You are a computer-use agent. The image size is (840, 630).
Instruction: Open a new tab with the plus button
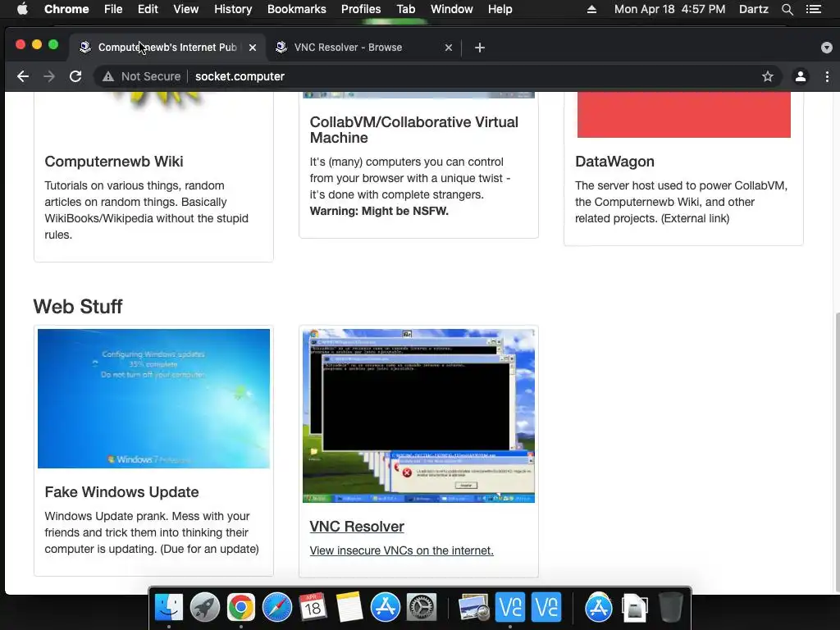[479, 48]
